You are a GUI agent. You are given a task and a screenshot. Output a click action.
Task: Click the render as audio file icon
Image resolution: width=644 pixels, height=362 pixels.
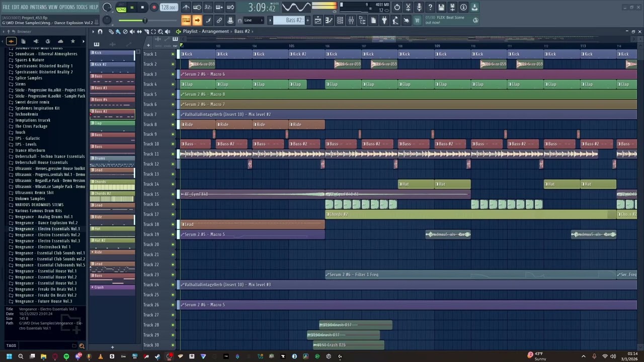click(452, 7)
